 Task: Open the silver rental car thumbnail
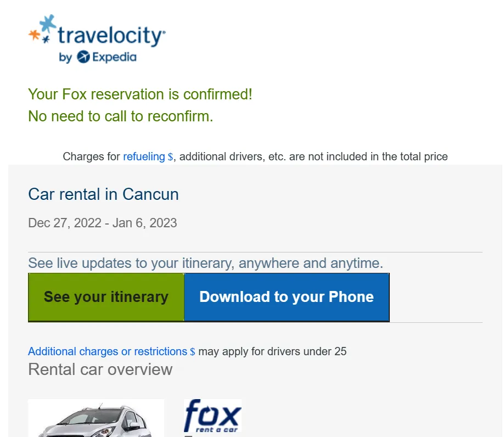(96, 418)
